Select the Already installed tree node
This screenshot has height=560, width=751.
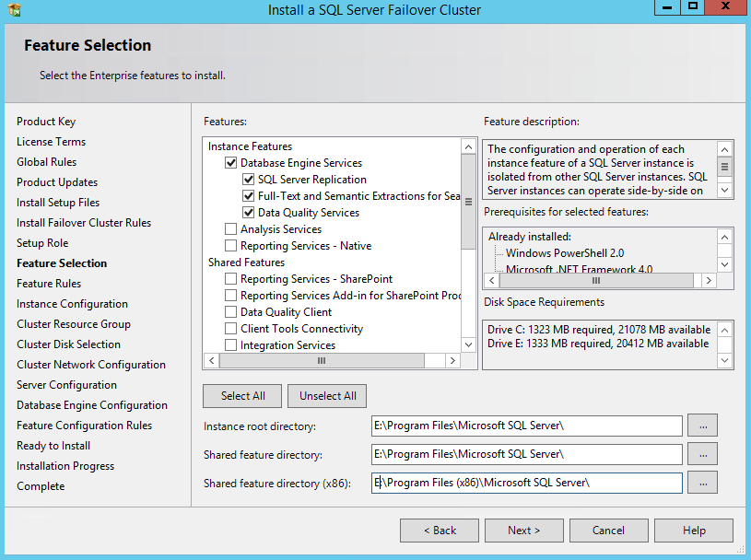pos(530,236)
